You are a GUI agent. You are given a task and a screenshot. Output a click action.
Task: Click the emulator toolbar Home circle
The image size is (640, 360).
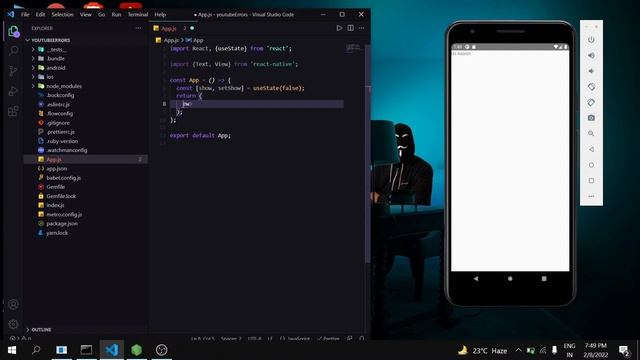pos(591,165)
